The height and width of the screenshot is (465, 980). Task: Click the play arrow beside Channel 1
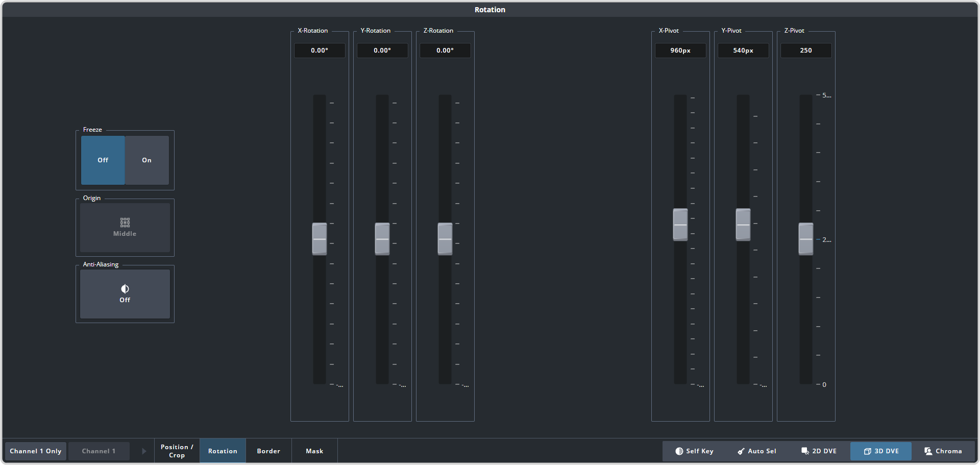pos(144,451)
